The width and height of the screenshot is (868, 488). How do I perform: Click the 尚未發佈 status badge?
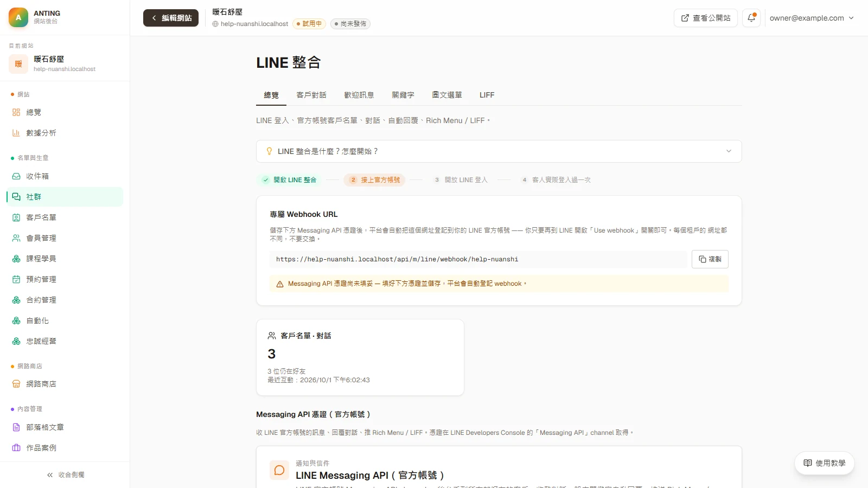click(x=350, y=24)
